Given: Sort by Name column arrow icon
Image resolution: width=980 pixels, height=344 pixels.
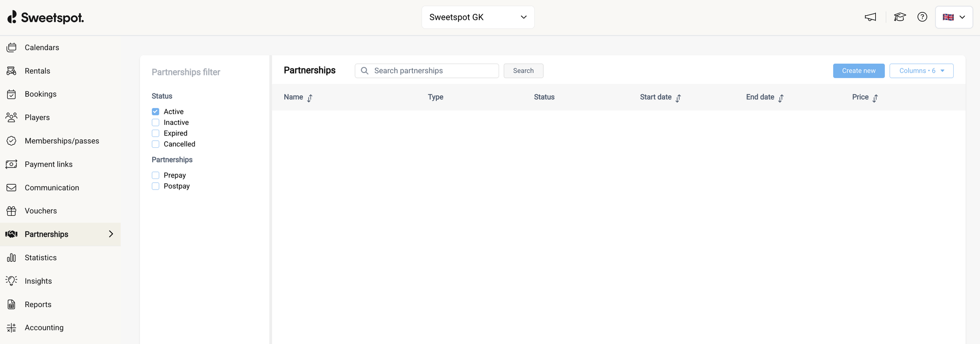Looking at the screenshot, I should pos(310,98).
